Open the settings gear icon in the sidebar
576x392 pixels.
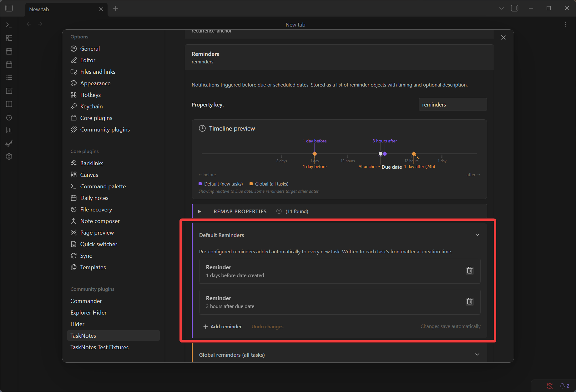(x=9, y=156)
